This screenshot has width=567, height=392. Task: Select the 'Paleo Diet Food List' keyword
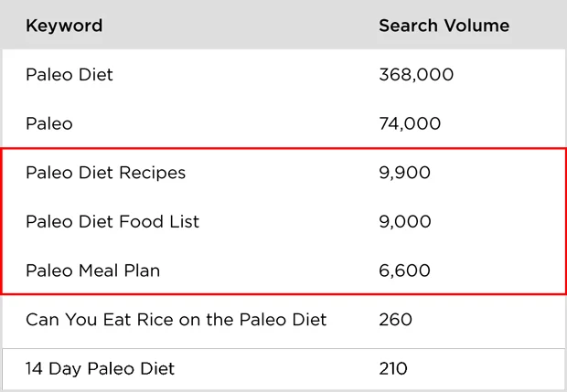coord(112,222)
